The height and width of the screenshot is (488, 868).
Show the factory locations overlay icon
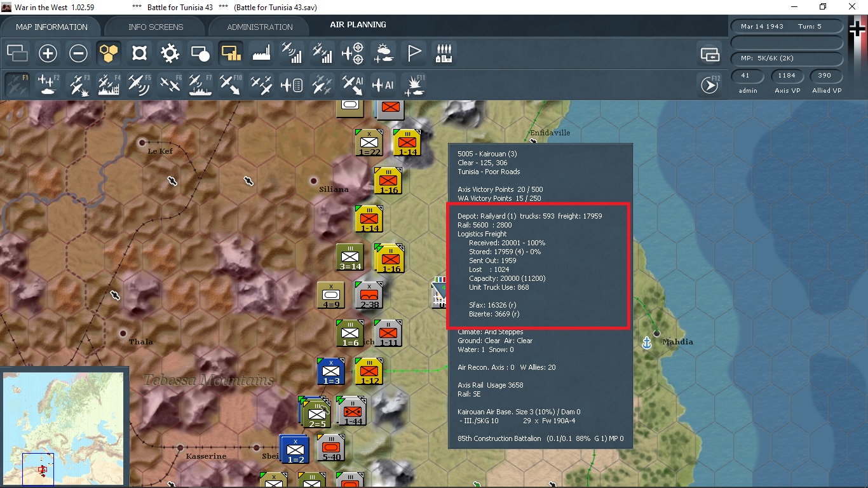click(x=261, y=53)
